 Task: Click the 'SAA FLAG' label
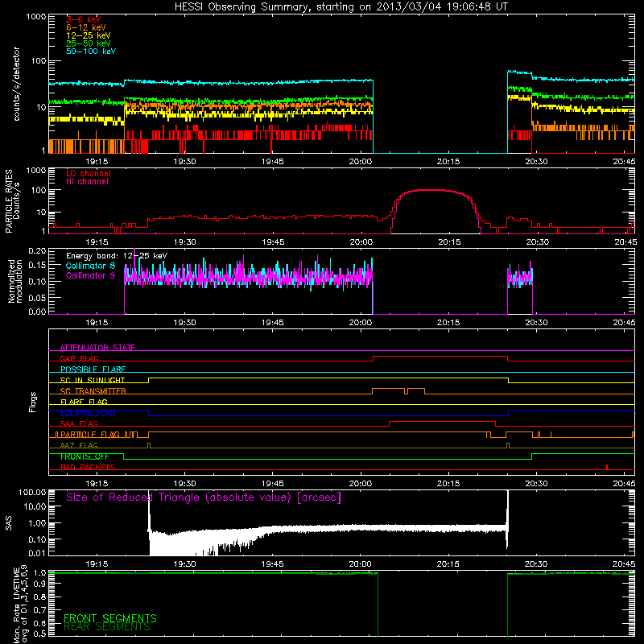pos(79,423)
